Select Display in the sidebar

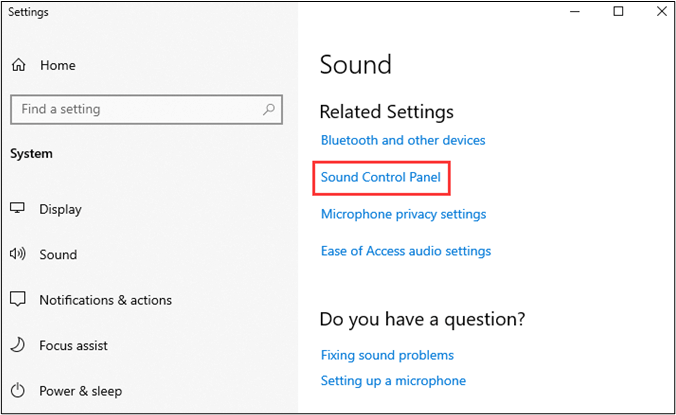click(x=60, y=209)
